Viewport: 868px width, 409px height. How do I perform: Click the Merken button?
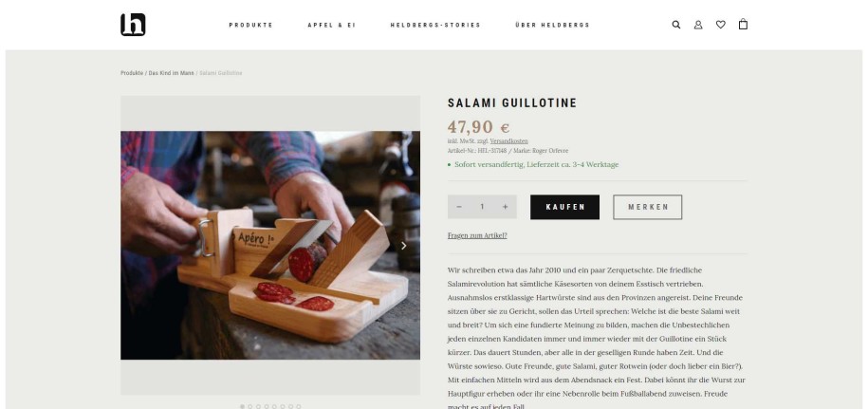click(648, 207)
